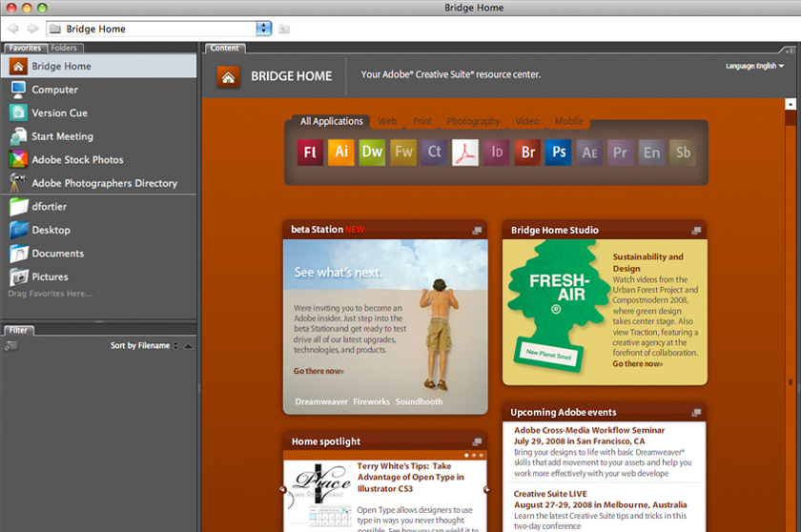Minimize the Home spotlight panel
801x532 pixels.
click(477, 441)
